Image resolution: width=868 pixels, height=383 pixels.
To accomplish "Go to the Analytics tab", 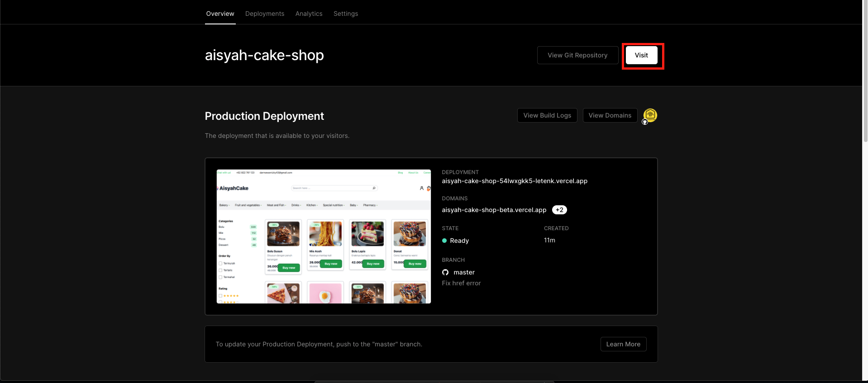I will [309, 14].
